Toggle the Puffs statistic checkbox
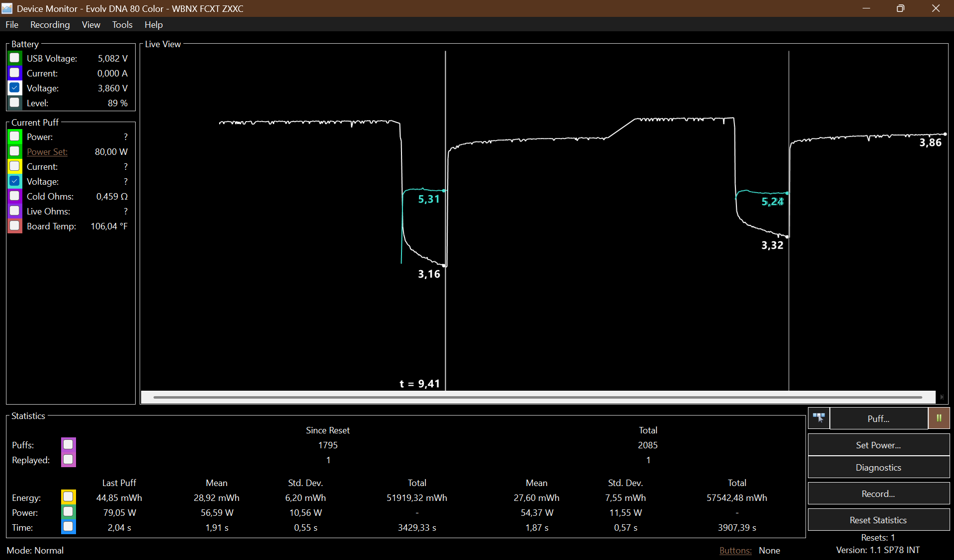 coord(69,444)
